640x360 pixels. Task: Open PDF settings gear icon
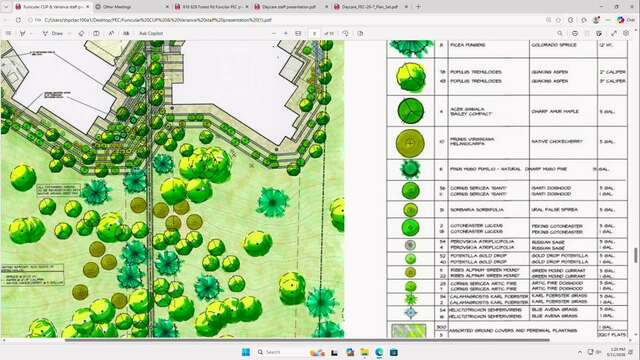626,33
